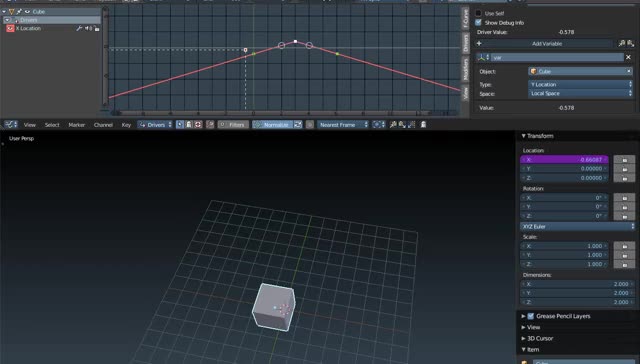Open the Channel menu
Screen dimensions: 640x364
(103, 125)
